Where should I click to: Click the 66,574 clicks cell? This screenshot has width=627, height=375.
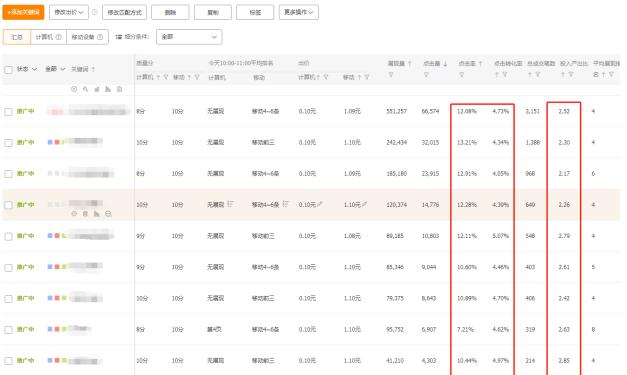(430, 111)
